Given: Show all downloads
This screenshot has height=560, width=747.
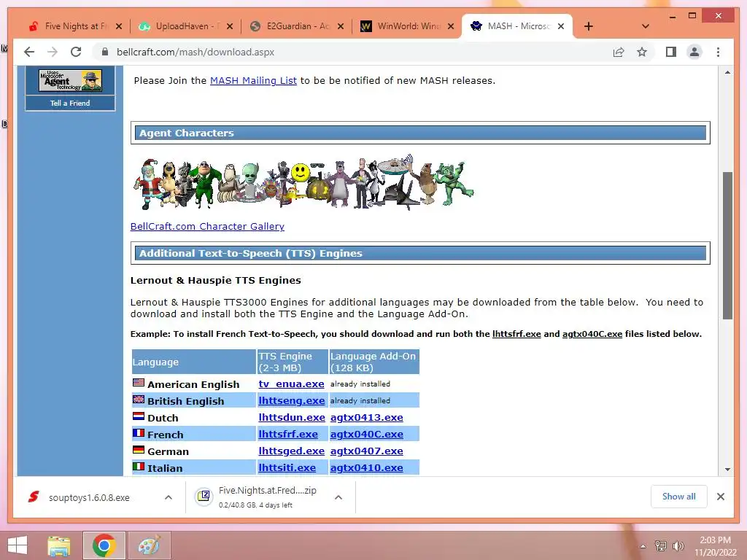Looking at the screenshot, I should tap(678, 497).
